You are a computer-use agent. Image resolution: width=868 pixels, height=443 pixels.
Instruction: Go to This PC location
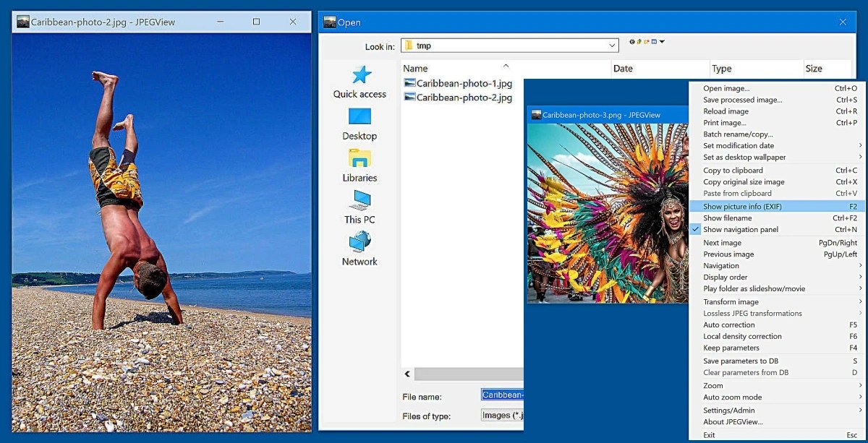click(359, 207)
